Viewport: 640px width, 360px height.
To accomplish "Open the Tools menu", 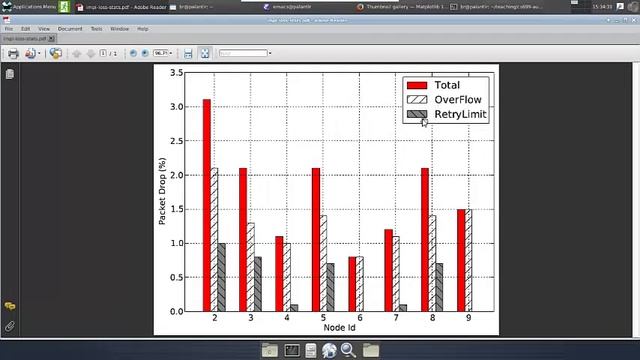I will pyautogui.click(x=96, y=29).
